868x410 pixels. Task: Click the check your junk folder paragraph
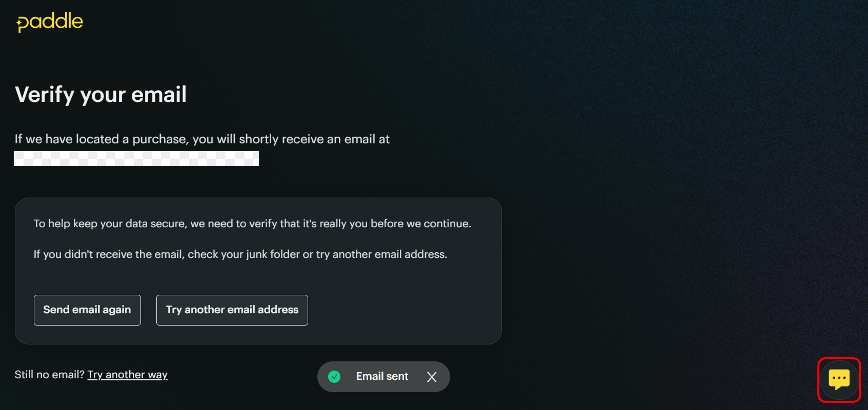240,254
